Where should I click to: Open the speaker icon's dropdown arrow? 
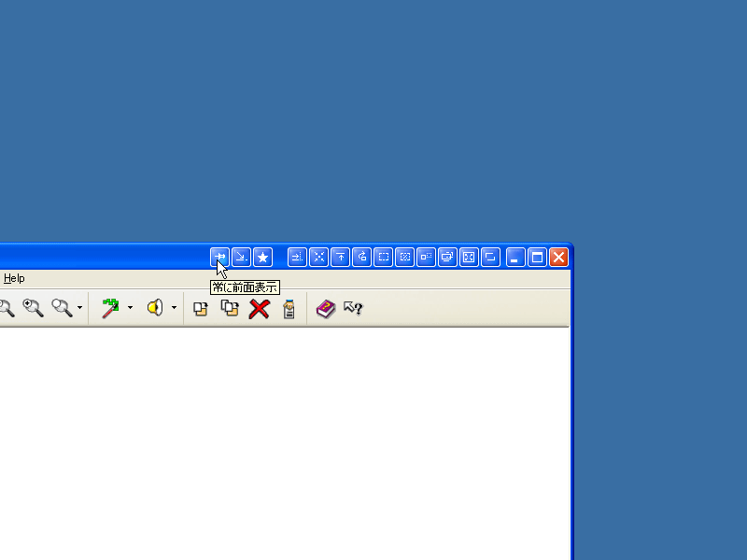pos(174,308)
